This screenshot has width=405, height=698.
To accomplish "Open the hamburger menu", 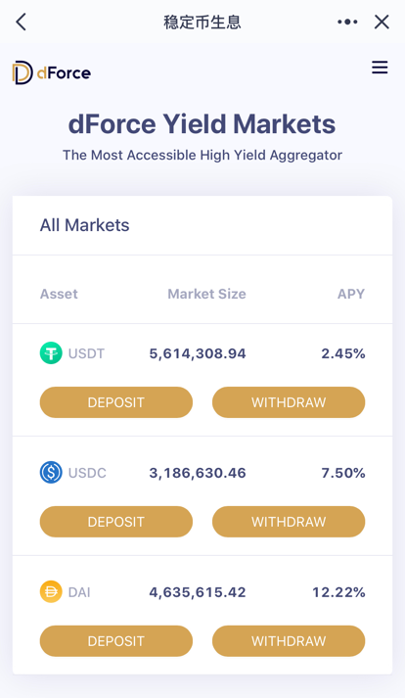I will pos(380,68).
